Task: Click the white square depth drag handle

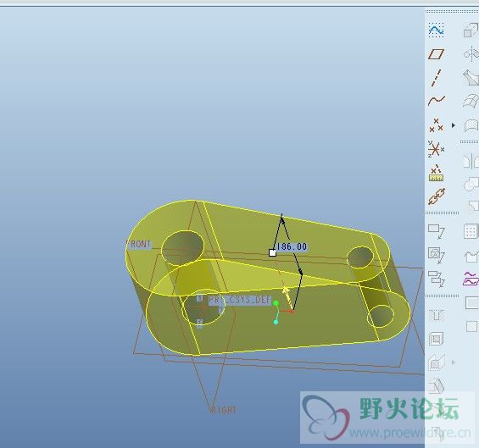Action: click(x=272, y=253)
